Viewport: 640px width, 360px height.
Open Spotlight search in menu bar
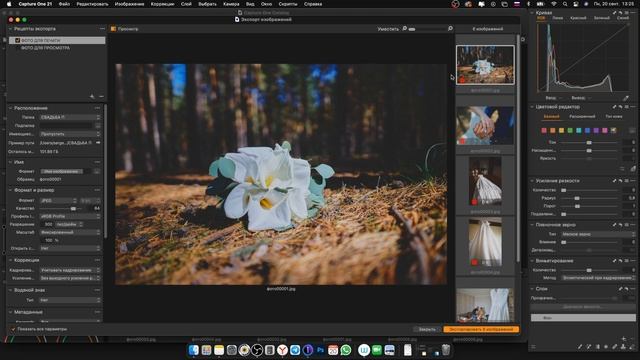(565, 4)
